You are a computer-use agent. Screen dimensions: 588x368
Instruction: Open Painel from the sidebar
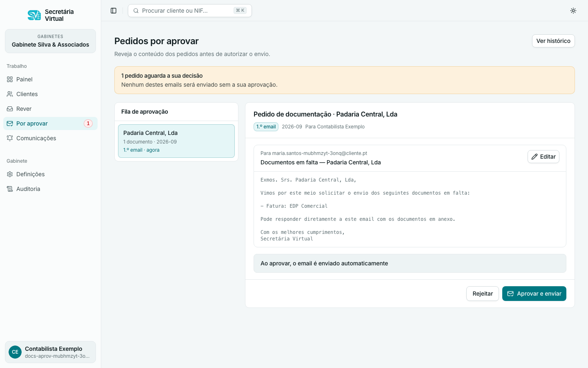(x=50, y=79)
